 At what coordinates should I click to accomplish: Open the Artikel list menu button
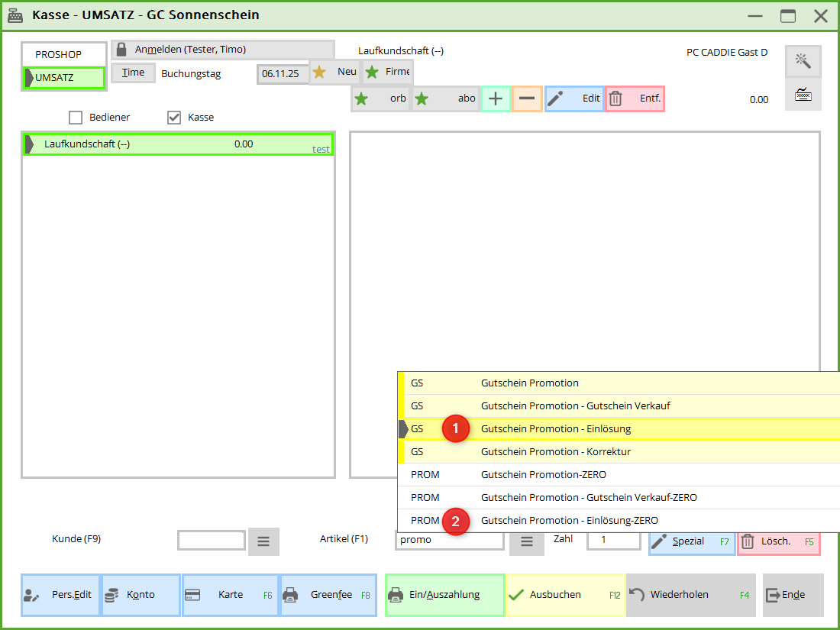pyautogui.click(x=526, y=541)
